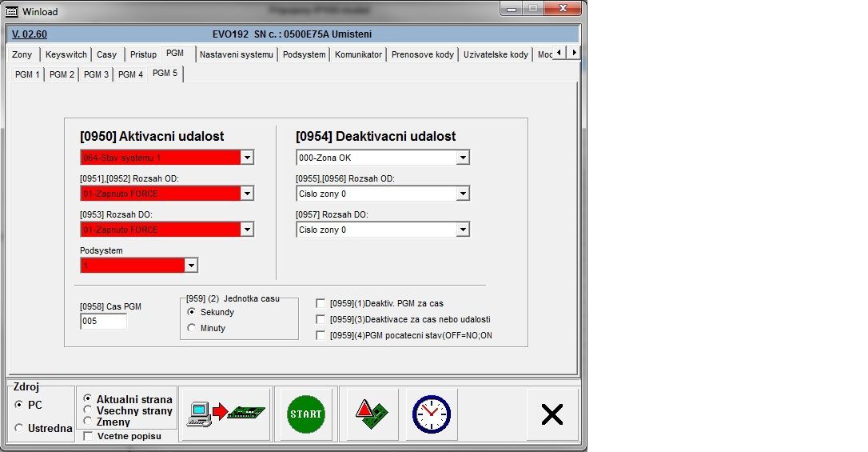Choose Ustredna as the source
Image resolution: width=868 pixels, height=452 pixels.
(x=19, y=428)
